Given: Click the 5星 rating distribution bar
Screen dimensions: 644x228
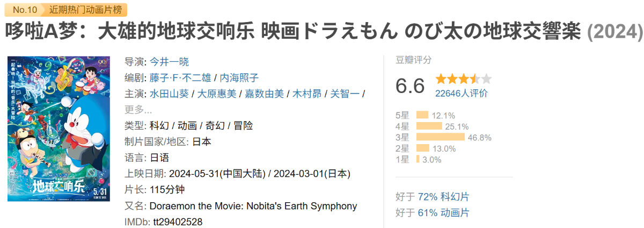Looking at the screenshot, I should click(422, 115).
